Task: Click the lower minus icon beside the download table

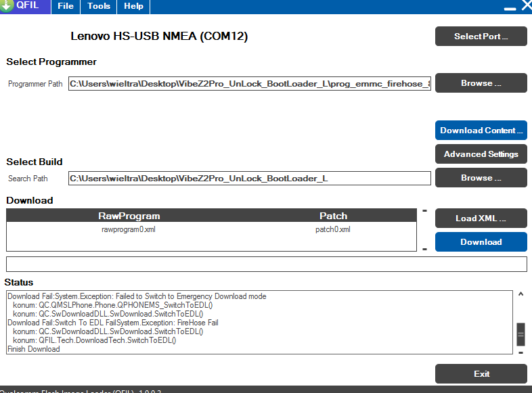Action: [424, 249]
